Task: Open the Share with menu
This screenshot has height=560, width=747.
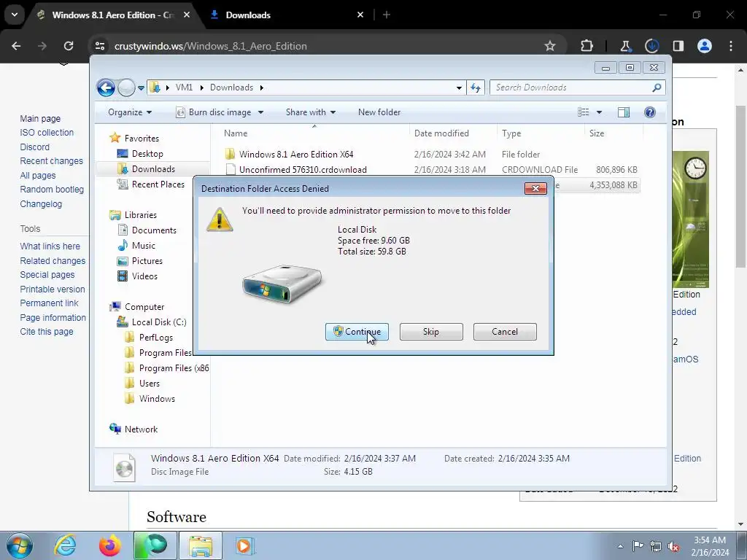Action: click(311, 112)
